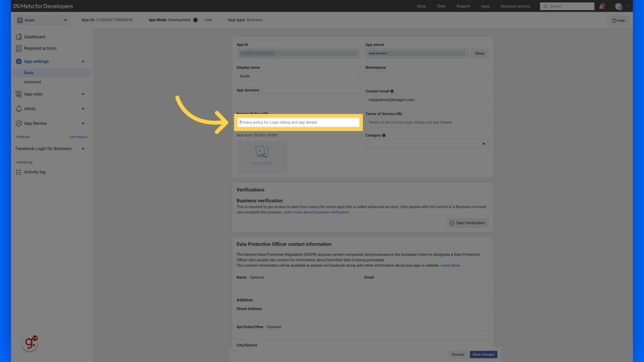This screenshot has width=644, height=362.
Task: Expand the App Review section
Action: [83, 123]
